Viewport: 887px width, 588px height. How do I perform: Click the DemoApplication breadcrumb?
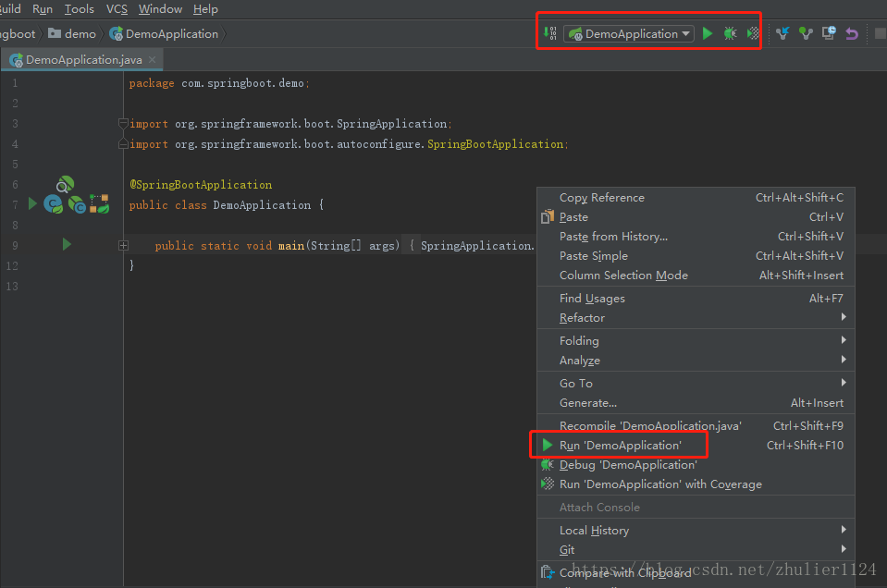tap(164, 34)
